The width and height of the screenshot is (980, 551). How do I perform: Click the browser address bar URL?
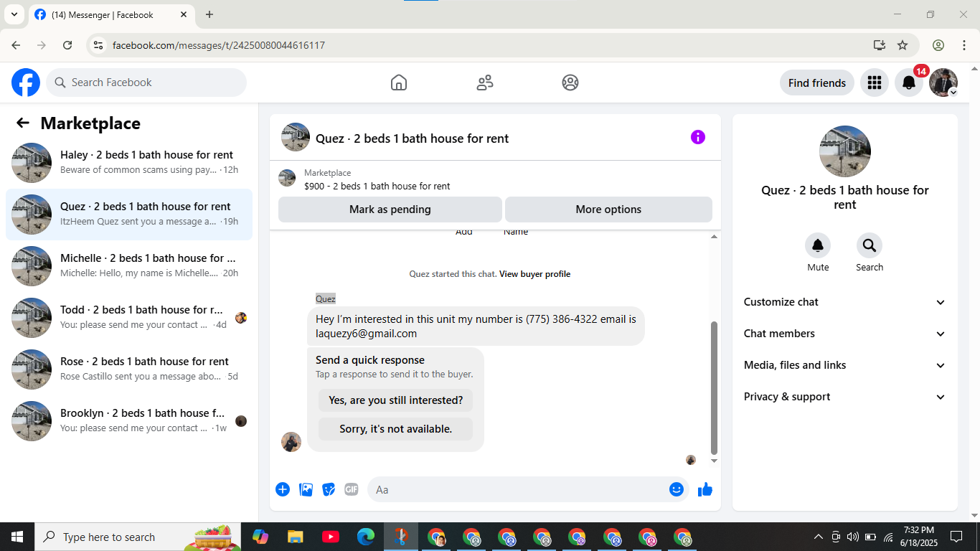pyautogui.click(x=219, y=45)
